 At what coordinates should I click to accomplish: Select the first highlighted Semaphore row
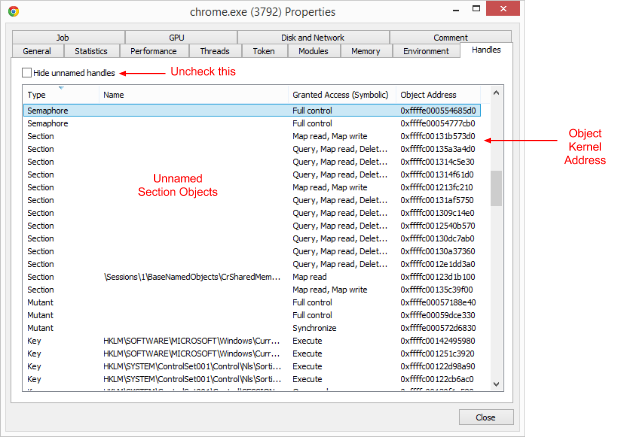(252, 111)
